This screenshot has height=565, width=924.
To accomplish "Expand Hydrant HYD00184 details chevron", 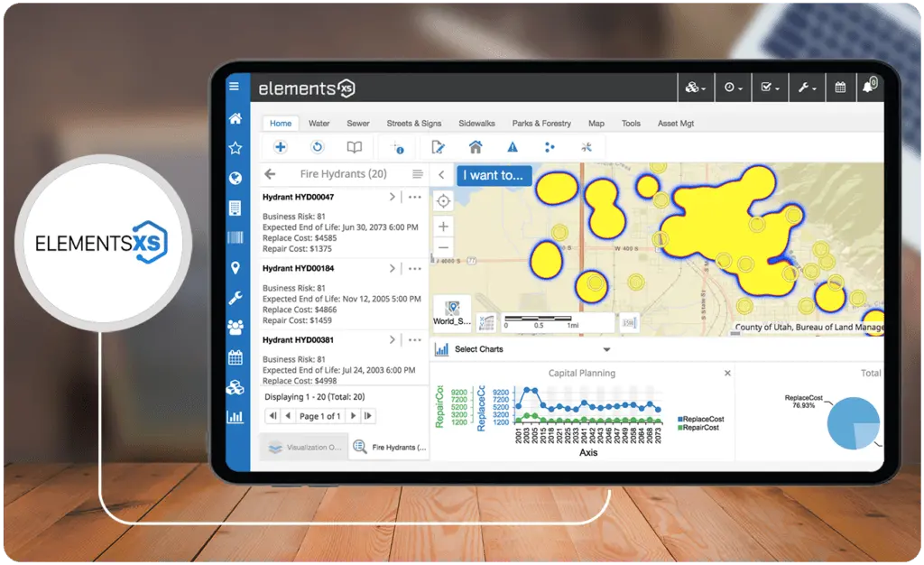I will pyautogui.click(x=392, y=268).
